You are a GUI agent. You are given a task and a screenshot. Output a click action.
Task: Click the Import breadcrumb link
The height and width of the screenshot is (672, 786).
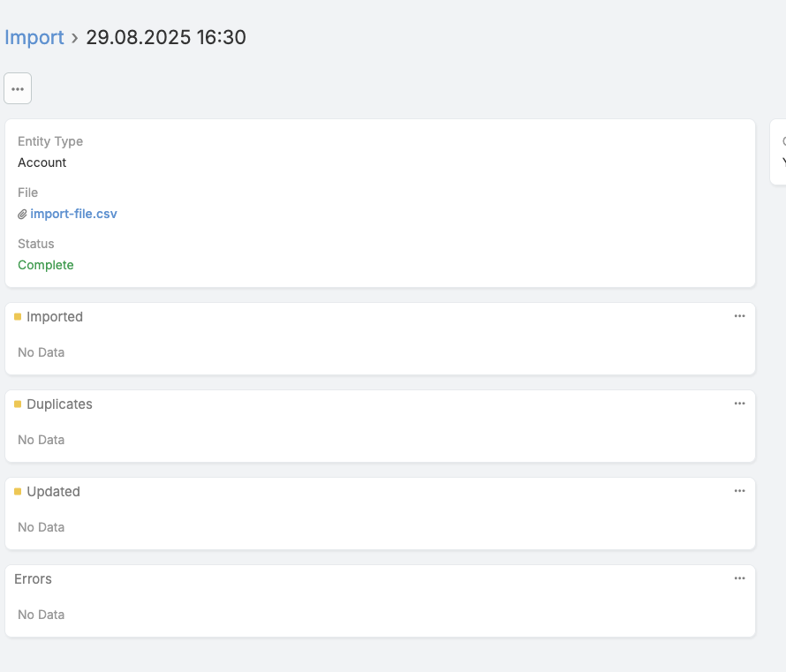click(34, 37)
